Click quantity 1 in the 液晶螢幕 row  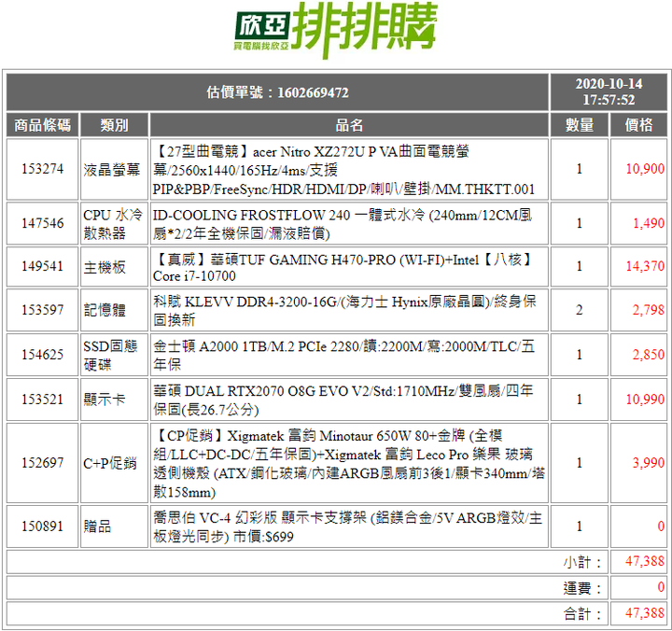(580, 169)
